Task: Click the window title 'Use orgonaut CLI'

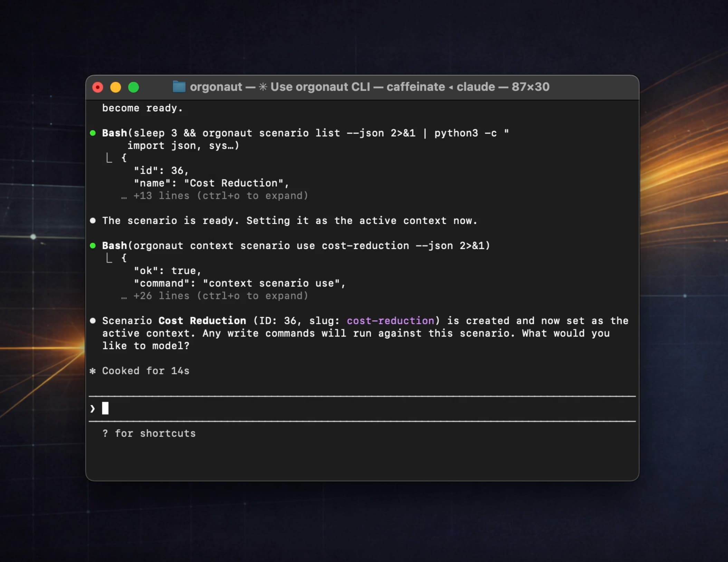Action: (320, 87)
